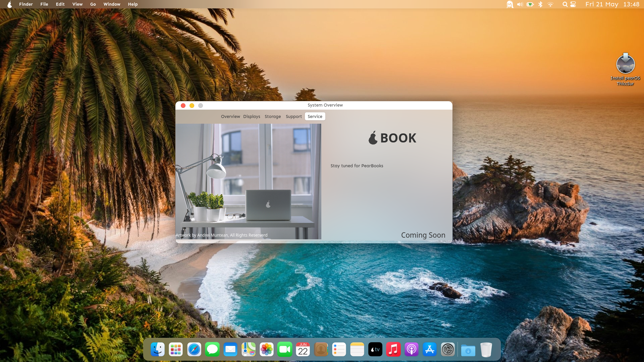The image size is (644, 362).
Task: Open the View menu
Action: point(77,4)
